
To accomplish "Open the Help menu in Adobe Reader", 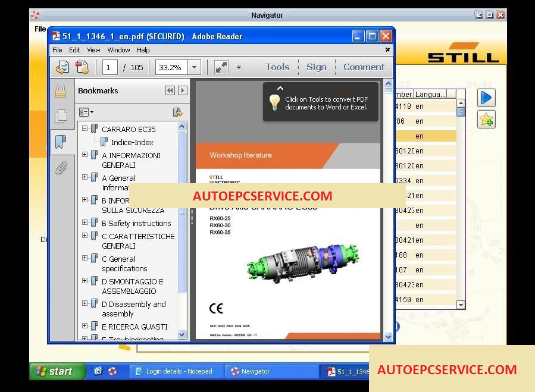I will (x=143, y=50).
